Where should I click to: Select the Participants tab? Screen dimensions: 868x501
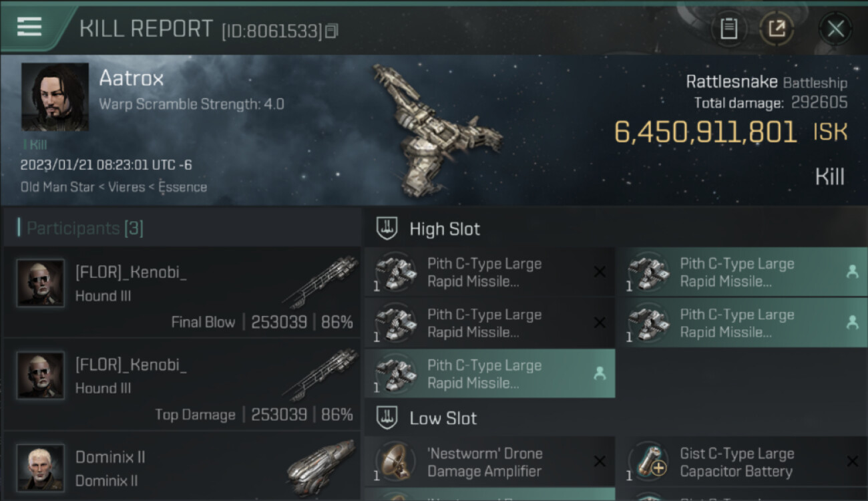(x=84, y=228)
